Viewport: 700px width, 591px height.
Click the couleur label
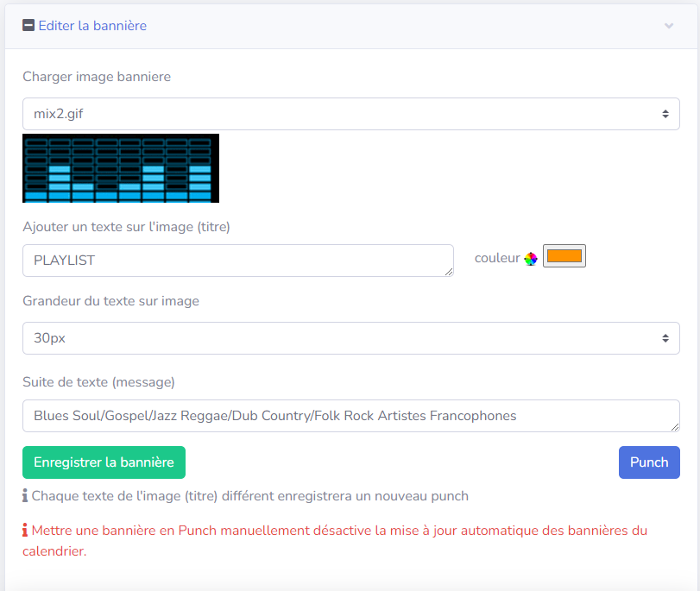497,258
